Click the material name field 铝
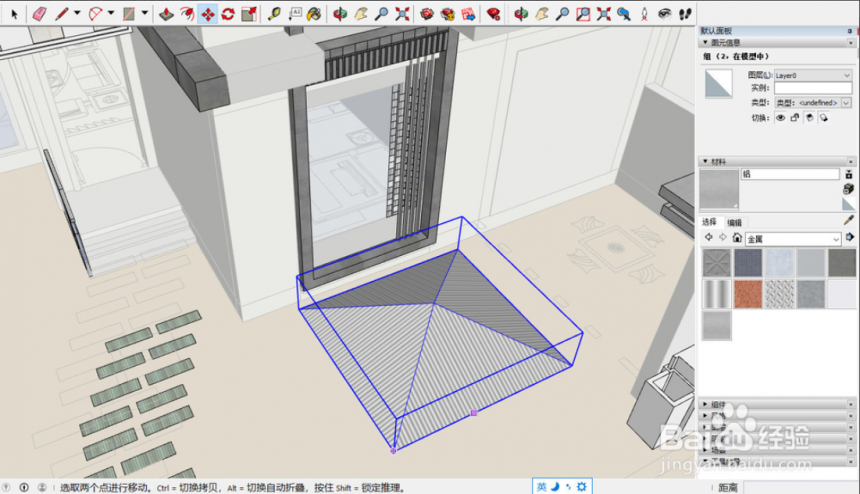The image size is (860, 494). point(790,174)
